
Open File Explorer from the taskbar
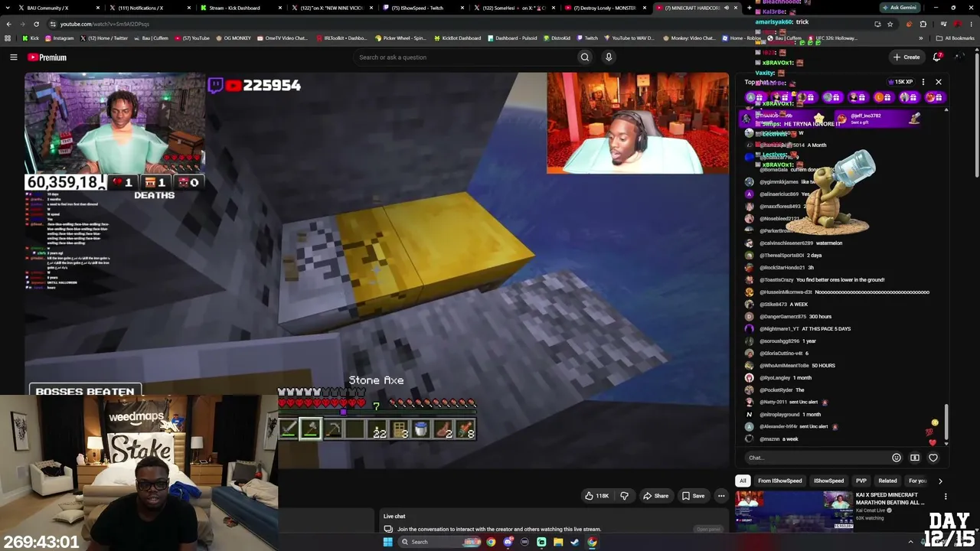pyautogui.click(x=558, y=542)
